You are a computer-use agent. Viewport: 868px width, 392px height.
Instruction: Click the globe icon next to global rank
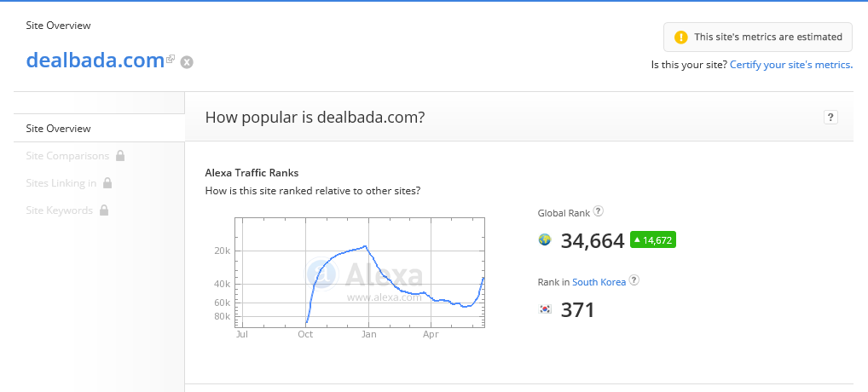(545, 240)
